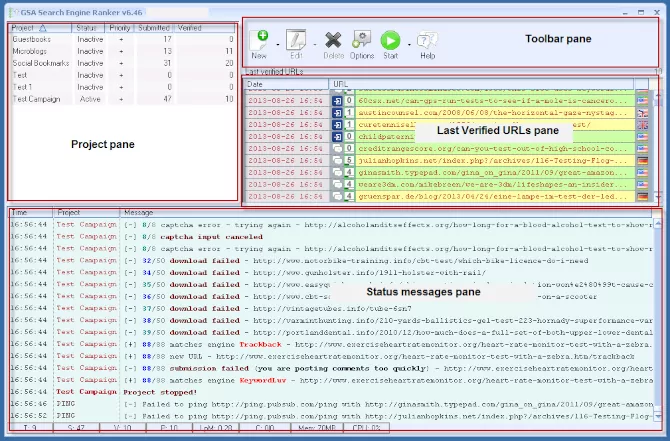Click the flag icon in ginasmith.typepad.com row
The height and width of the screenshot is (441, 670).
pyautogui.click(x=642, y=173)
